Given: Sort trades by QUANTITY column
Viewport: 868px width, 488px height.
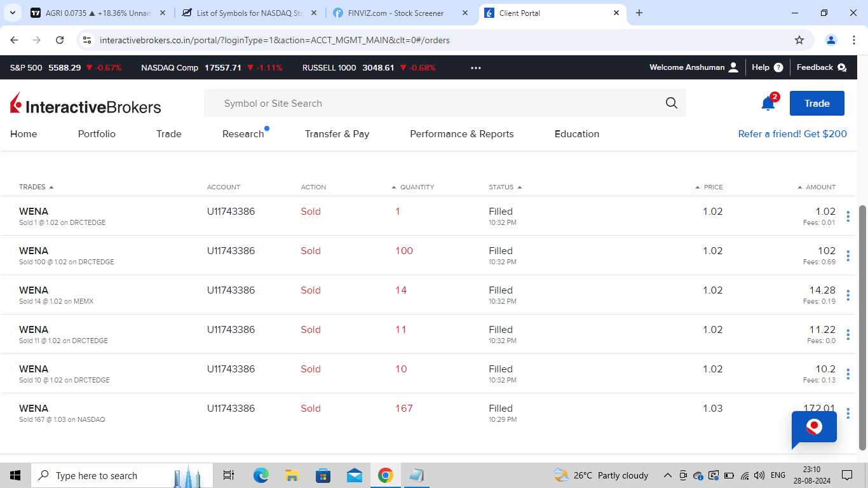Looking at the screenshot, I should click(413, 187).
